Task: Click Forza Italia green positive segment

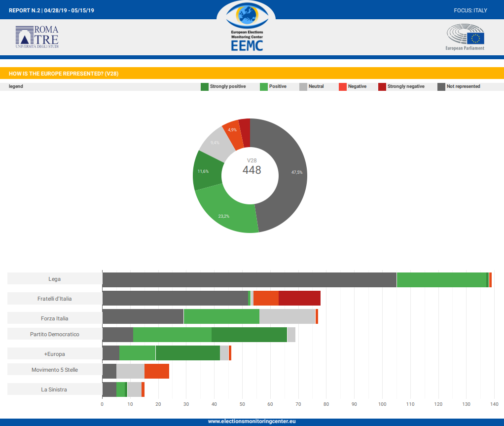Action: [221, 316]
